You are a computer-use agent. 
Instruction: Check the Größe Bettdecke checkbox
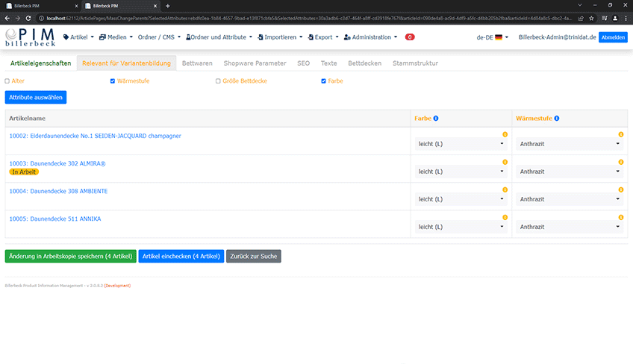tap(218, 81)
